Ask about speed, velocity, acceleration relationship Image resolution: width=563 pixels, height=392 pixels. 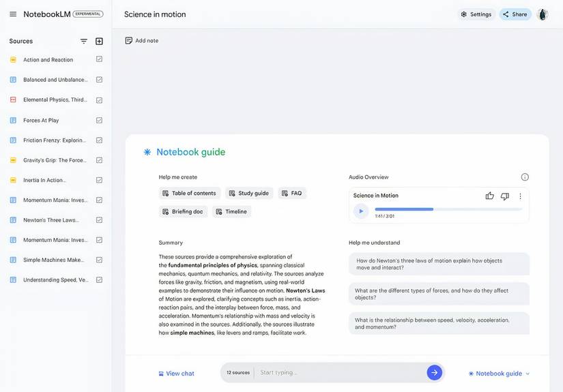pyautogui.click(x=439, y=324)
